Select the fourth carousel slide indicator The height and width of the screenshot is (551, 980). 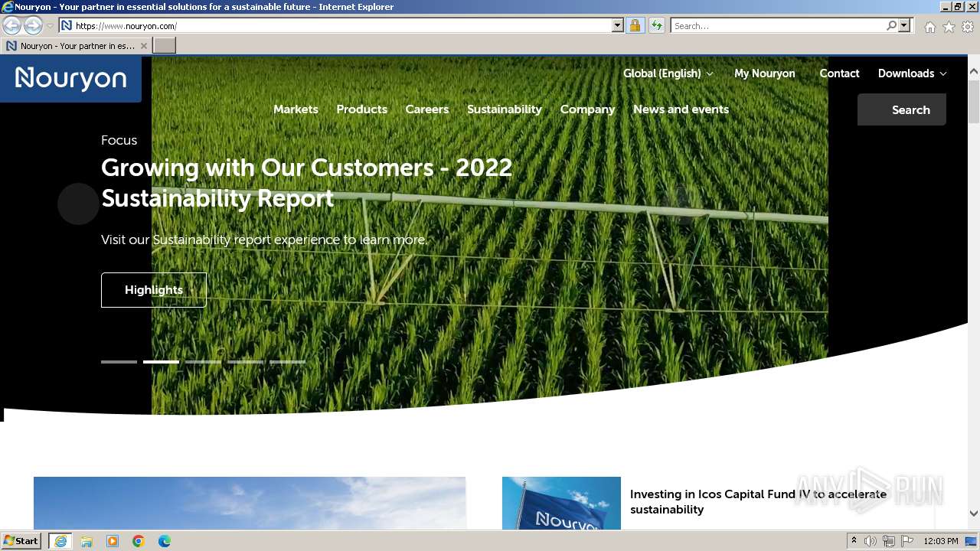245,361
